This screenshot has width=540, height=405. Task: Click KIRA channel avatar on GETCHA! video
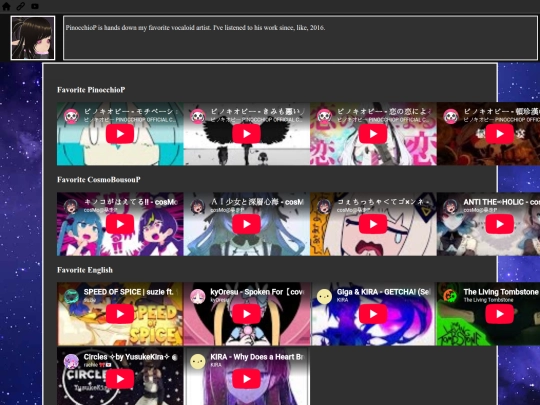point(324,296)
